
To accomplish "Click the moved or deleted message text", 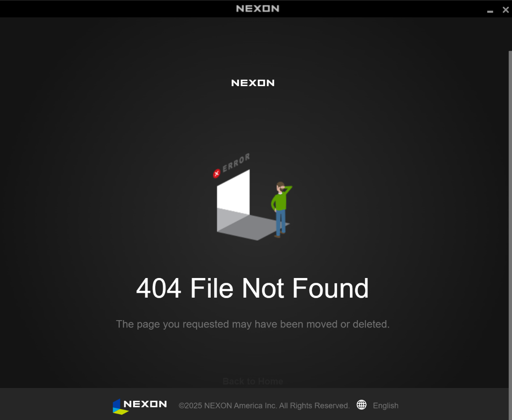I will coord(253,324).
